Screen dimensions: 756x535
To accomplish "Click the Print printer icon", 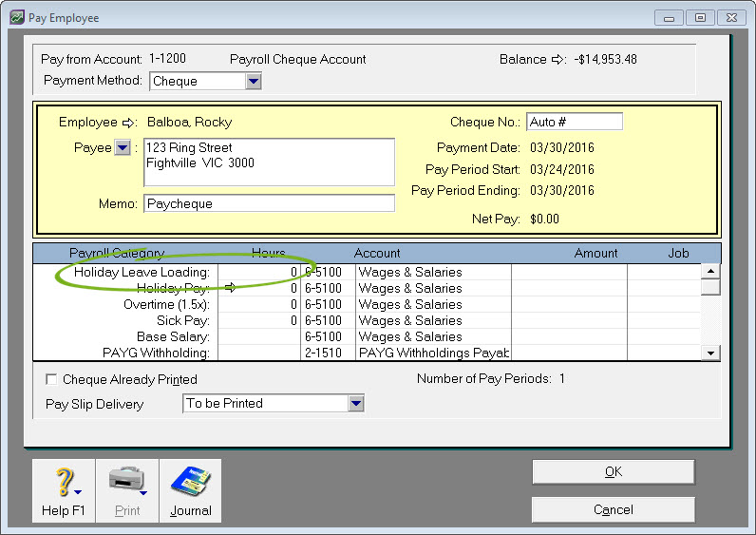I will 126,483.
